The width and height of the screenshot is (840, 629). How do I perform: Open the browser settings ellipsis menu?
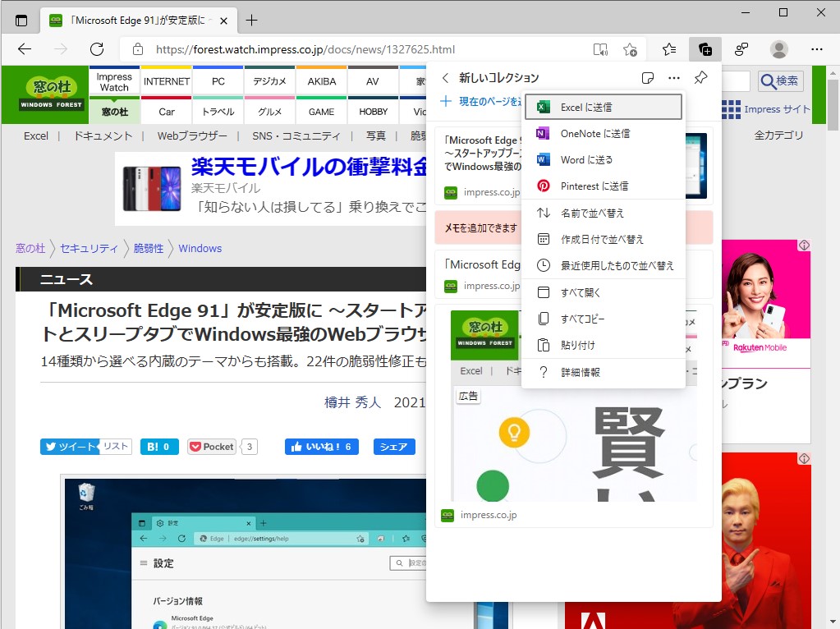pos(817,49)
